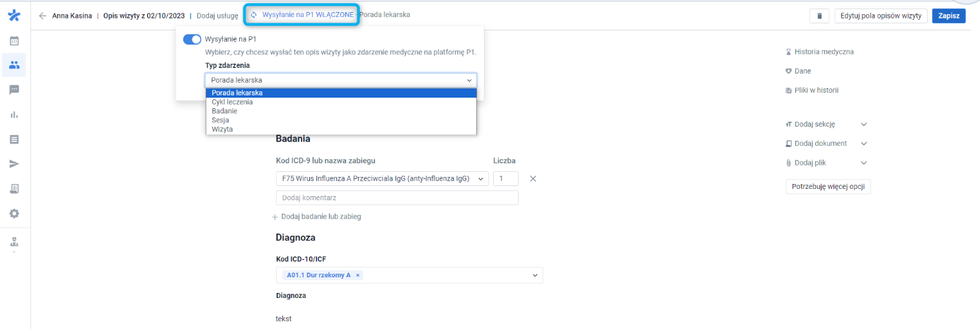The height and width of the screenshot is (334, 980).
Task: Open the patients section in sidebar
Action: click(14, 65)
